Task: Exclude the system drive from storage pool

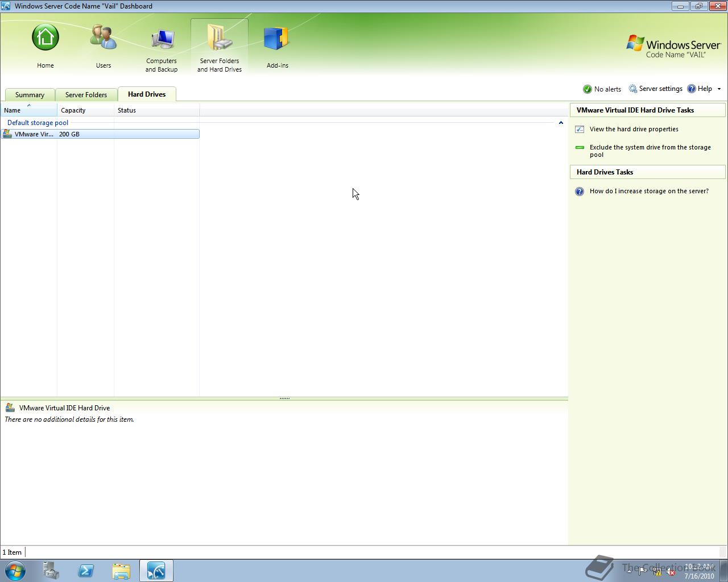Action: (x=650, y=151)
